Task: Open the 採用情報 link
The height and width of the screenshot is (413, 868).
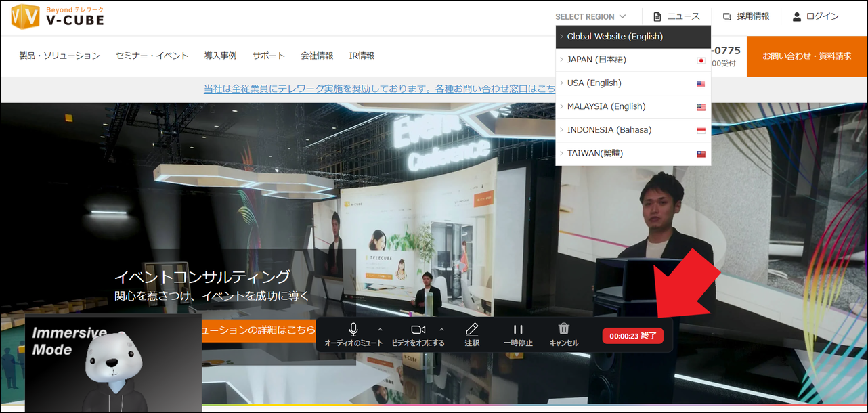Action: [x=753, y=16]
